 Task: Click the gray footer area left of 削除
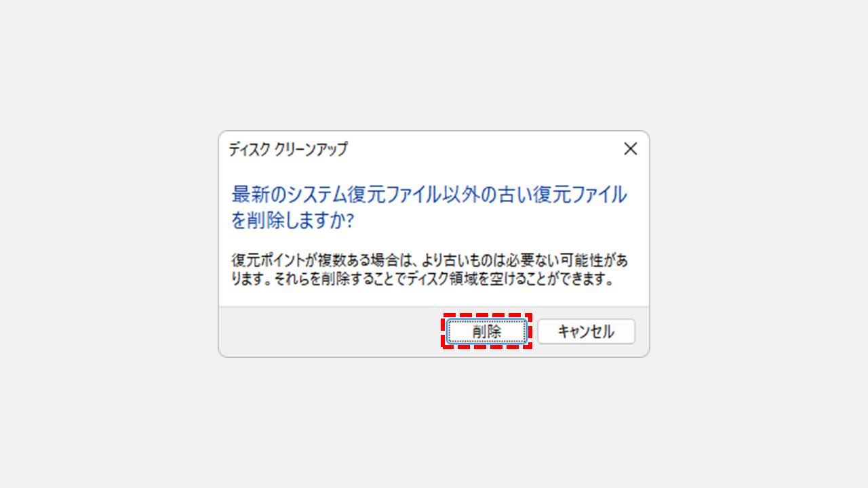332,331
